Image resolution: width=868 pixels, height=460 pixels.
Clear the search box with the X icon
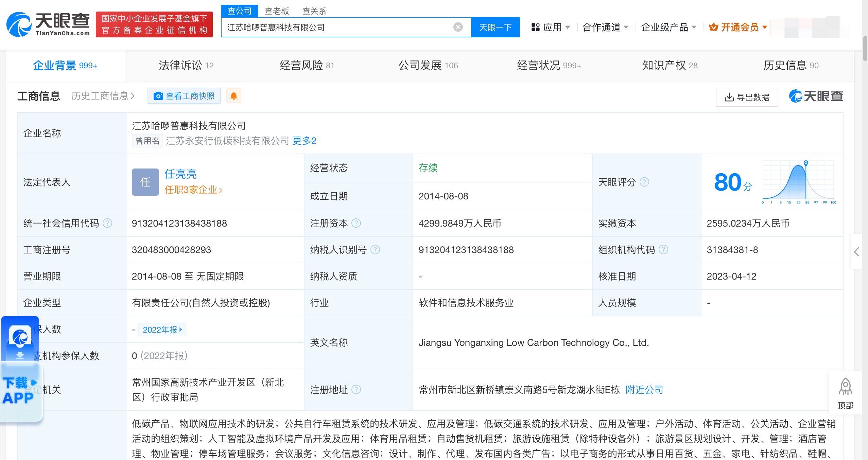pyautogui.click(x=458, y=27)
